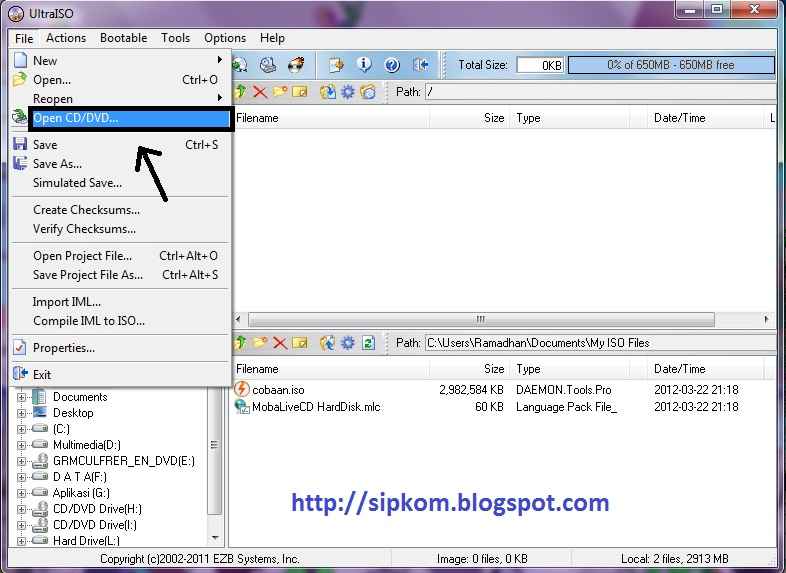Click the red X delete icon in image toolbar
The image size is (786, 573).
coord(260,92)
